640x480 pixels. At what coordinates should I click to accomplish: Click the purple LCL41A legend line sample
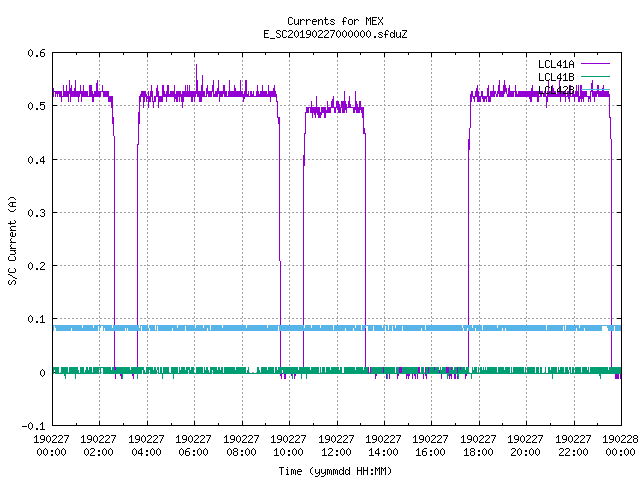595,64
